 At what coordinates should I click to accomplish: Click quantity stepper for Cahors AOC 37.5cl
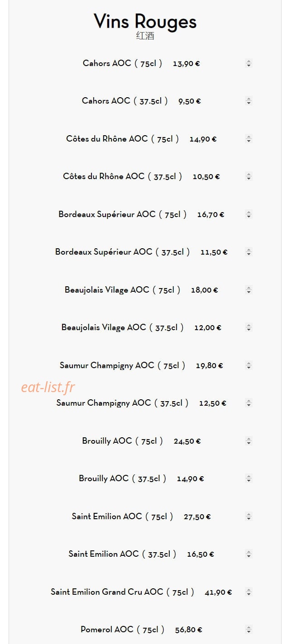pos(249,101)
